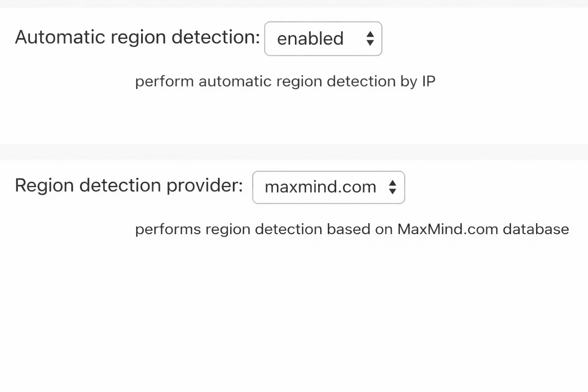Click the gray divider band between the settings
Viewport: 588px width, 392px height.
294,152
